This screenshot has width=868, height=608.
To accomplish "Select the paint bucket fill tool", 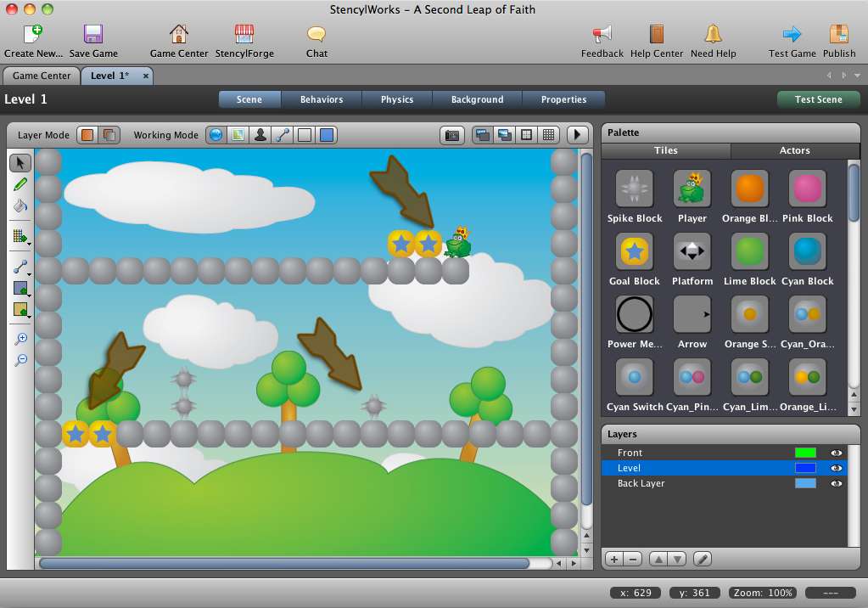I will coord(20,205).
